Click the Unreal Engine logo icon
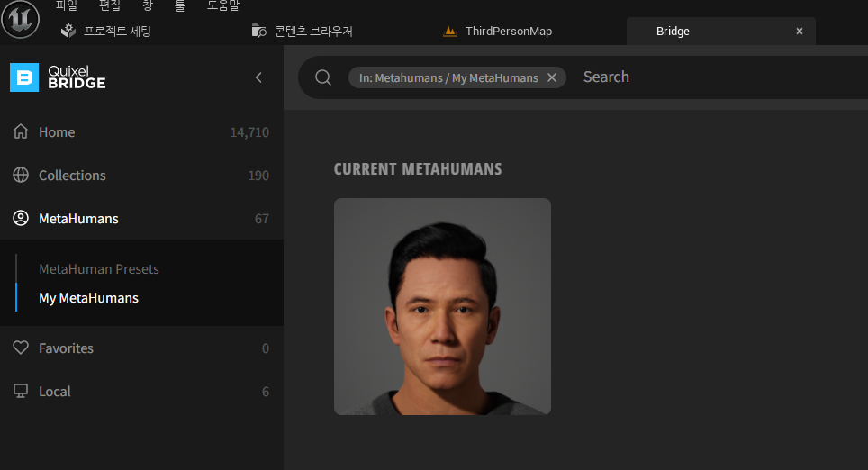Screen dimensions: 868x470 pyautogui.click(x=20, y=20)
